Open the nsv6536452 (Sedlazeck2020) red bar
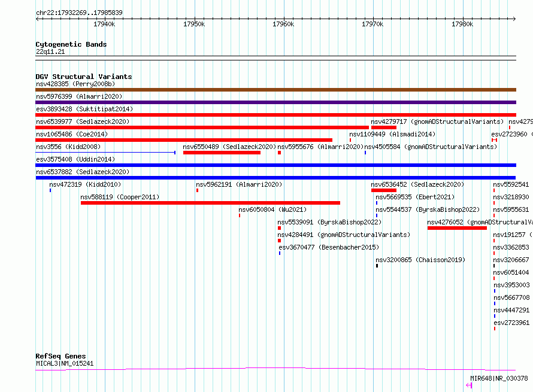533x392 pixels. 384,190
